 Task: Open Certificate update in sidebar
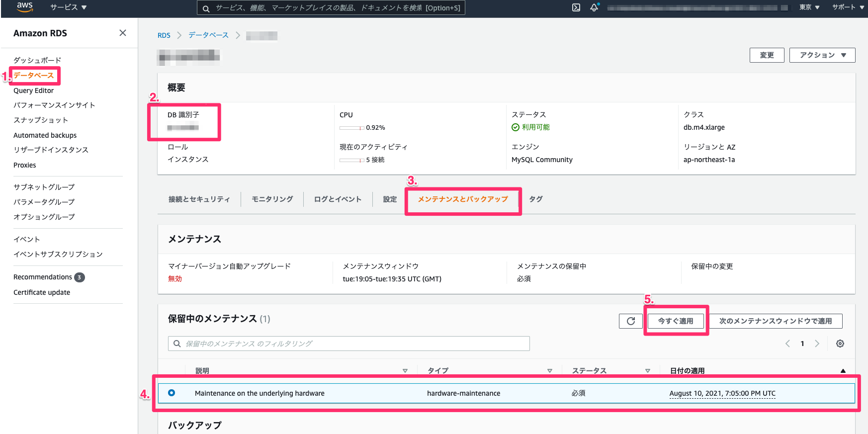click(42, 292)
